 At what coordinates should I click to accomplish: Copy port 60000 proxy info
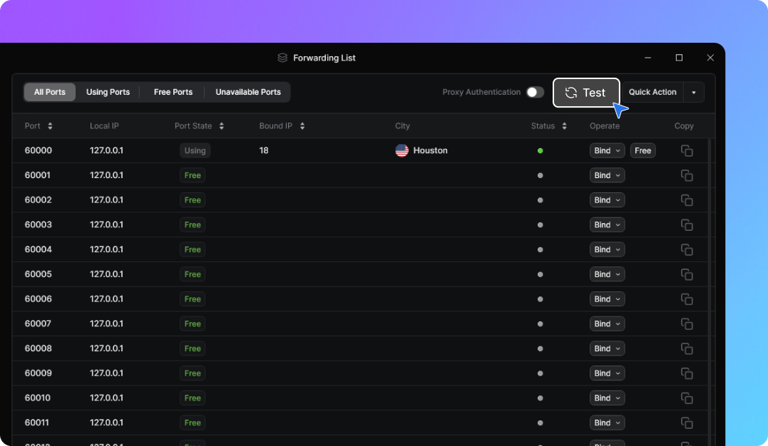(687, 151)
